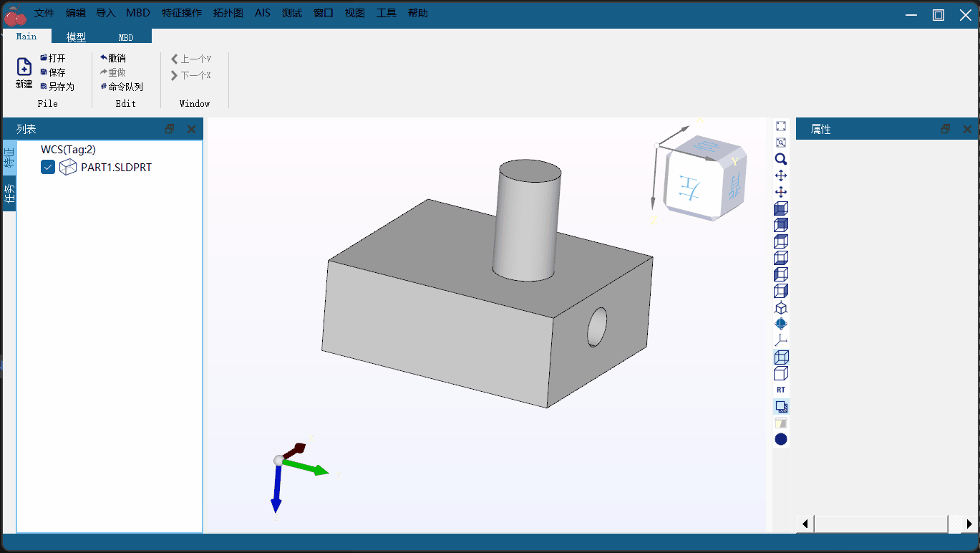Select the rotate tool with red center
Screen dimensions: 980x553
click(x=781, y=192)
